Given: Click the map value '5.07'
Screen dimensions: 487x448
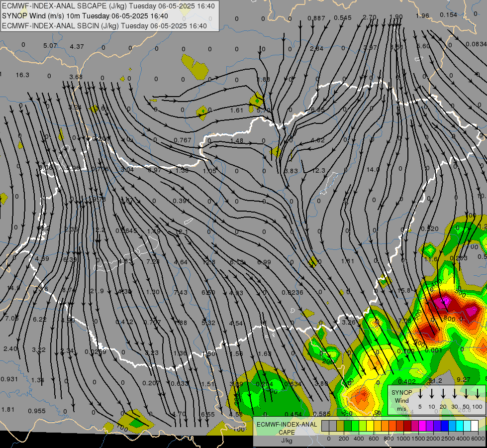Looking at the screenshot, I should tap(50, 46).
